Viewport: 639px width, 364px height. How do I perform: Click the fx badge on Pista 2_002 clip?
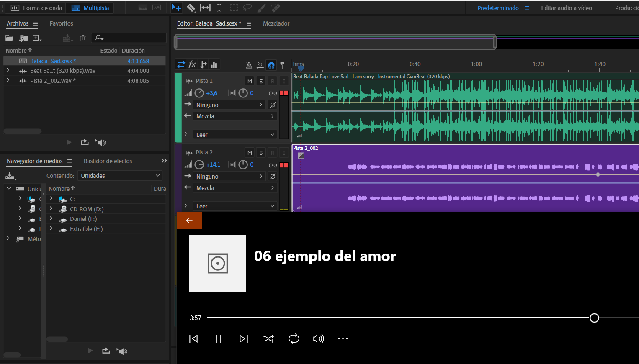(x=301, y=156)
